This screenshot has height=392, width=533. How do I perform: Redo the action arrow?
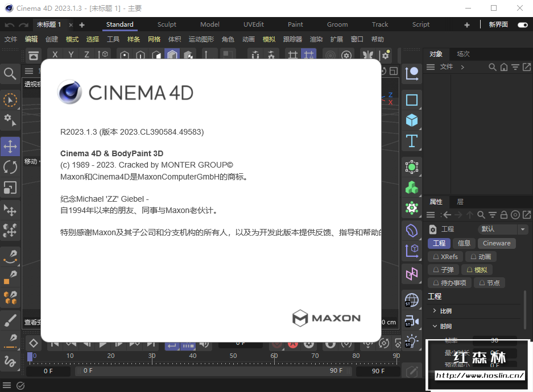[x=24, y=25]
